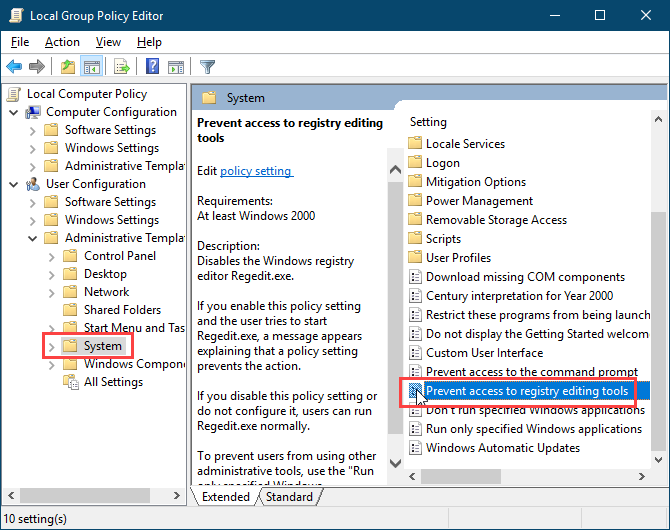The height and width of the screenshot is (530, 670).
Task: Toggle Show/Hide Console Tree toolbar icon
Action: (x=91, y=67)
